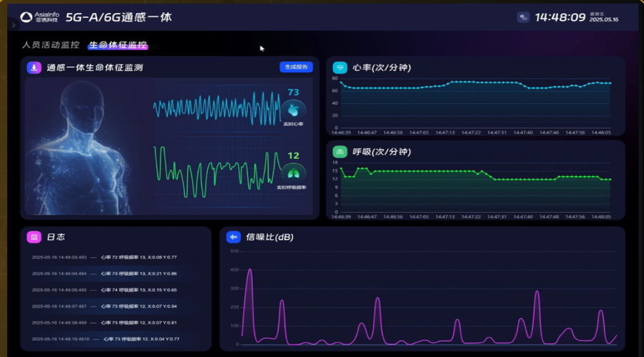Click the 14:47:13 label on heart rate chart
644x357 pixels.
[x=444, y=133]
